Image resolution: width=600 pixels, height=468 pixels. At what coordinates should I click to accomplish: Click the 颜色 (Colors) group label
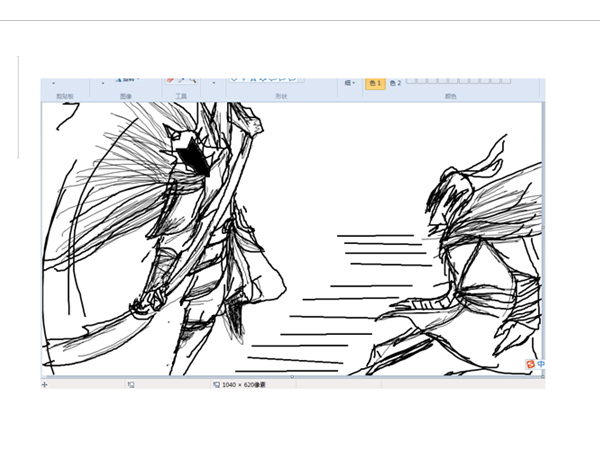[x=450, y=96]
